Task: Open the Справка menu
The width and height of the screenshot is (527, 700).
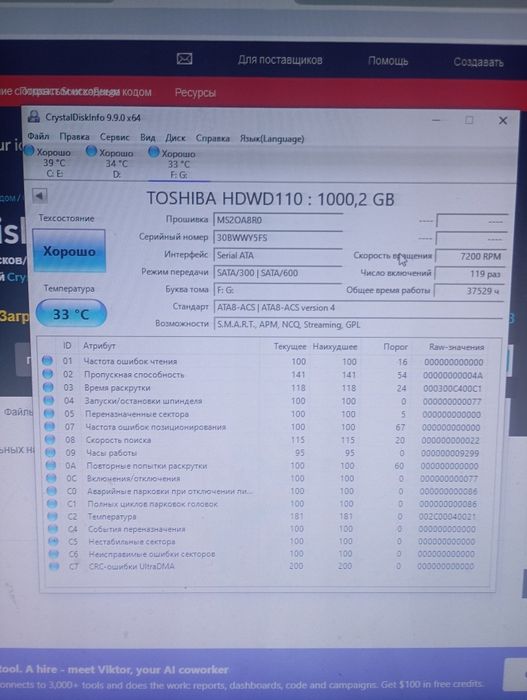Action: tap(213, 138)
